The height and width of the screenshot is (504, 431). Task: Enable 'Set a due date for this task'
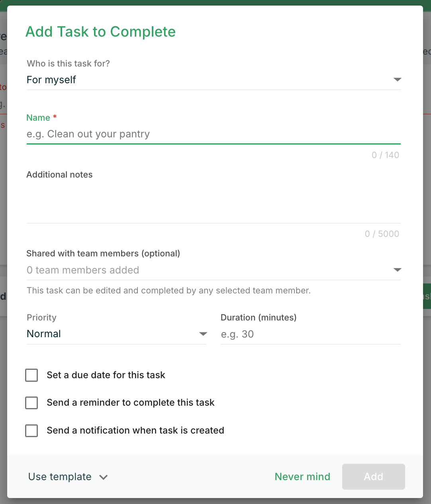coord(31,375)
